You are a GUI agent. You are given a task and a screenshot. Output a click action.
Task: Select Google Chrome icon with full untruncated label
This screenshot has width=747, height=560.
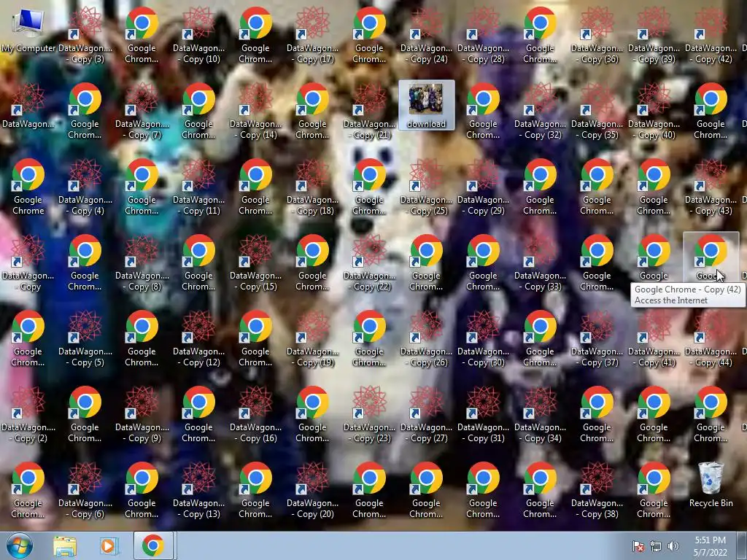[28, 186]
